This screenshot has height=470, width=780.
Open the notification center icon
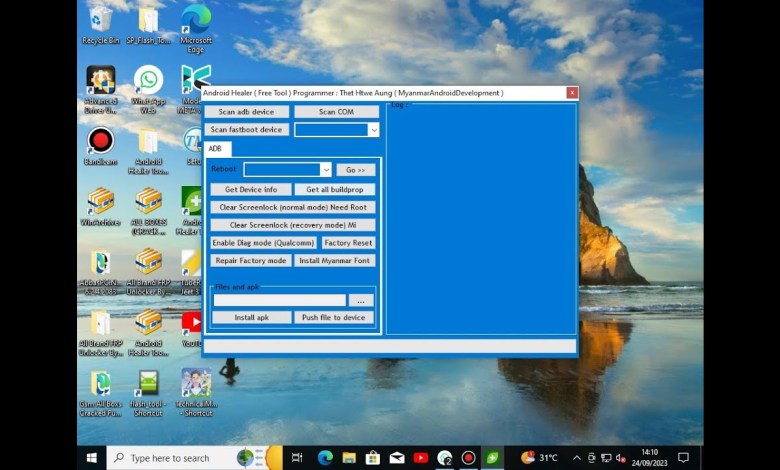pyautogui.click(x=684, y=458)
